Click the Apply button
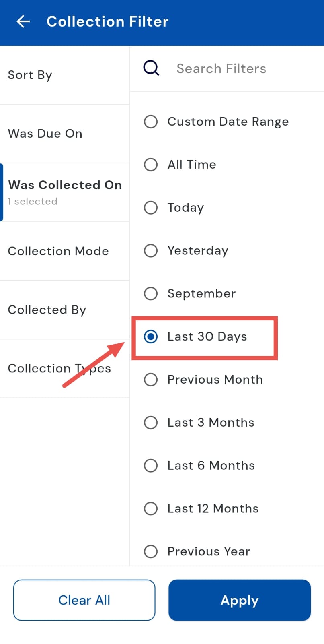Image resolution: width=324 pixels, height=644 pixels. (x=240, y=600)
